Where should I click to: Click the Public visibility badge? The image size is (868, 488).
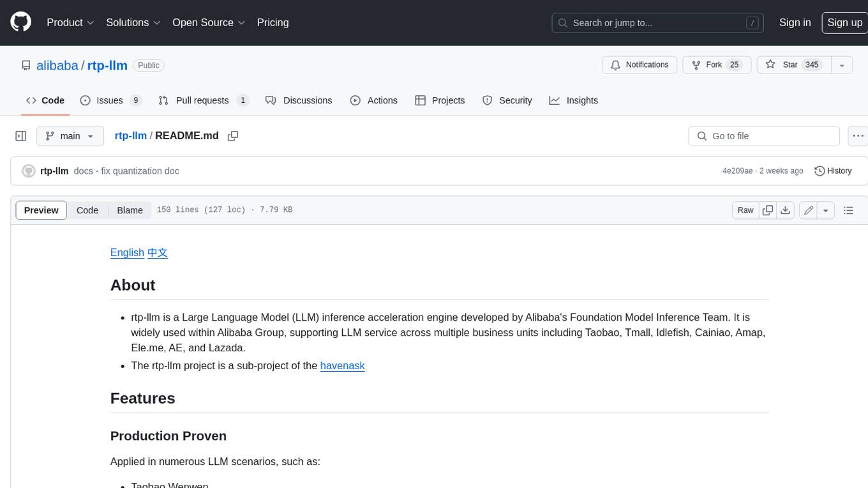click(x=149, y=65)
